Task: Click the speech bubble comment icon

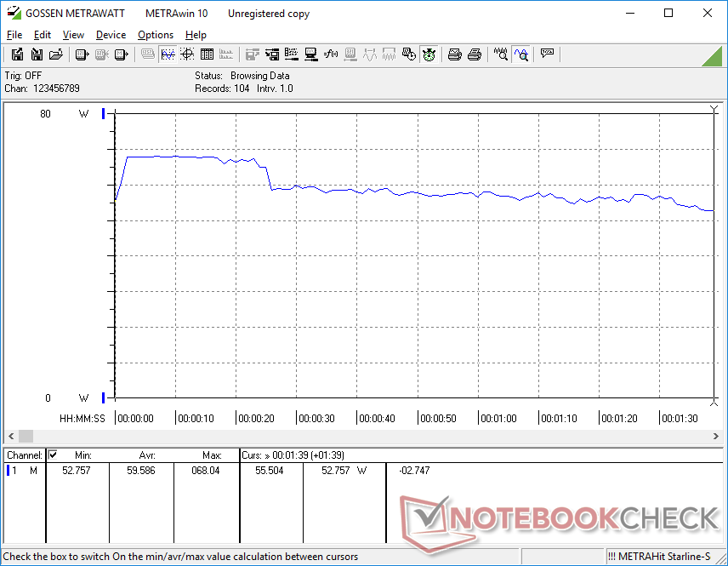Action: tap(547, 54)
